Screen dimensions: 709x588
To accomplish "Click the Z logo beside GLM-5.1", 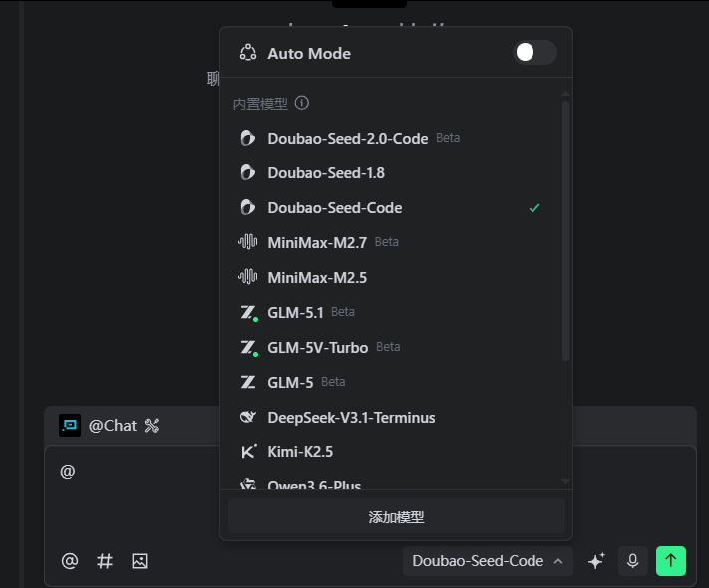I will coord(248,313).
